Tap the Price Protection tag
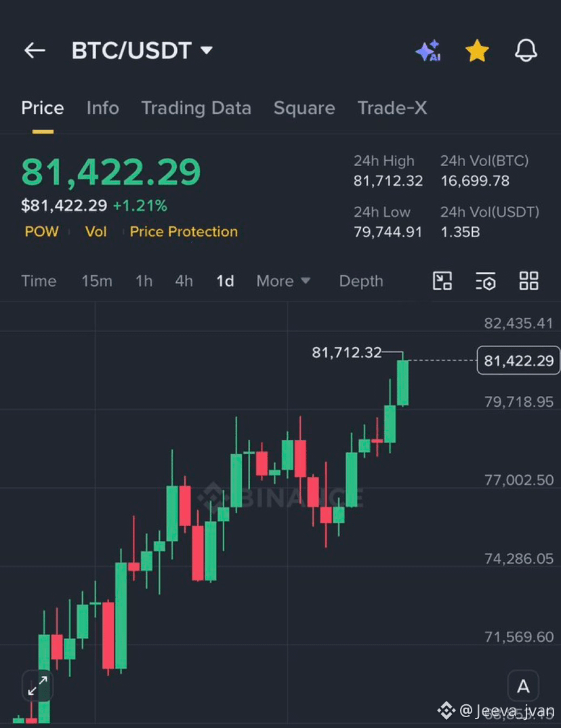Viewport: 561px width, 728px height. pos(184,231)
